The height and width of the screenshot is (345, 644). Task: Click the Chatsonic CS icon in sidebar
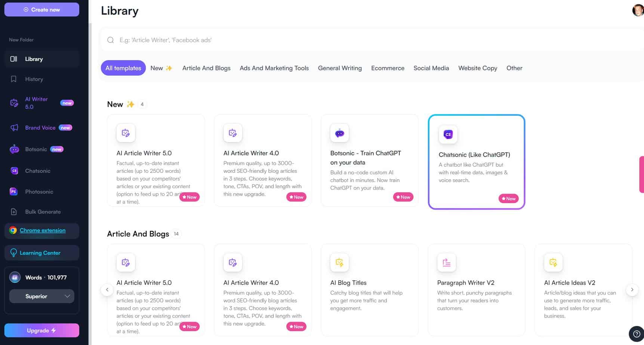click(x=14, y=171)
